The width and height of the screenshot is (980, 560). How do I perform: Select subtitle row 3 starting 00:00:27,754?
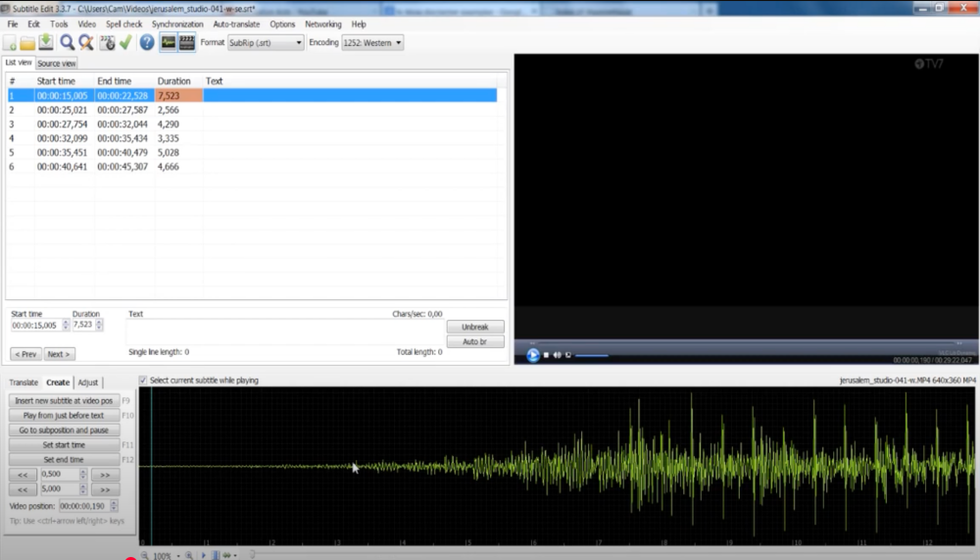point(253,124)
